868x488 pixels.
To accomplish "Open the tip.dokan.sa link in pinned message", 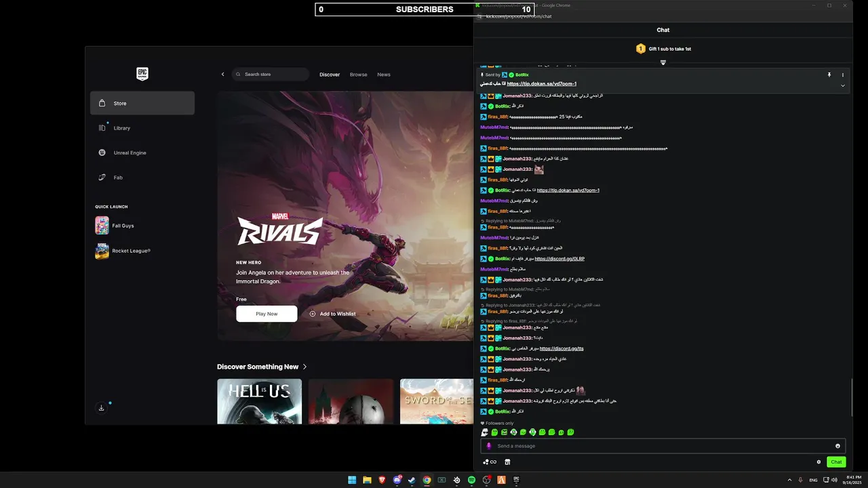I will coord(542,84).
